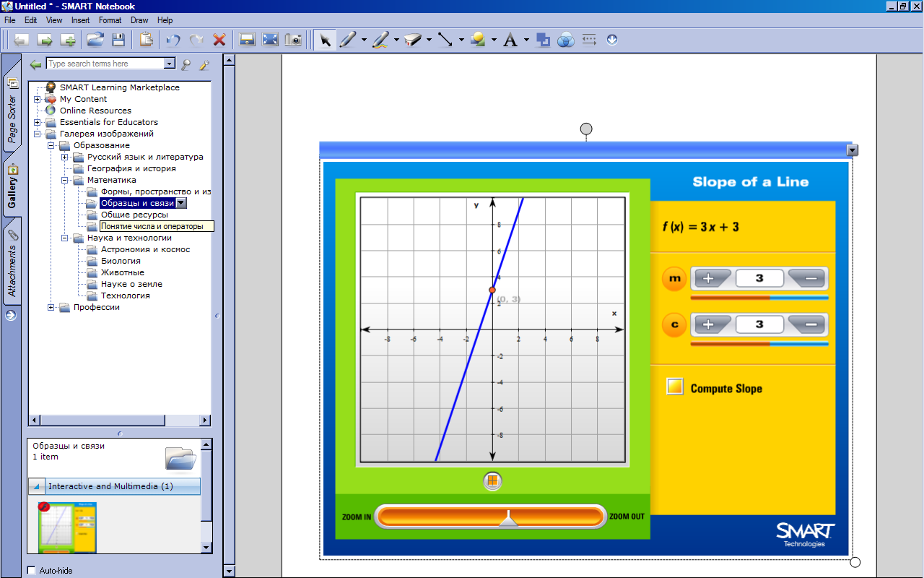
Task: Click the Paste clipboard icon
Action: click(146, 40)
